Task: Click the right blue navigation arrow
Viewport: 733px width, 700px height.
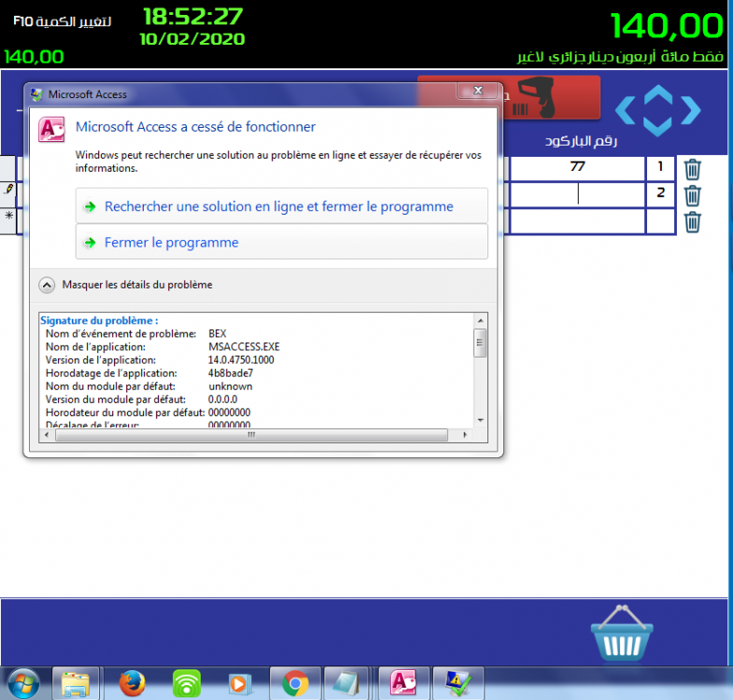Action: coord(691,110)
